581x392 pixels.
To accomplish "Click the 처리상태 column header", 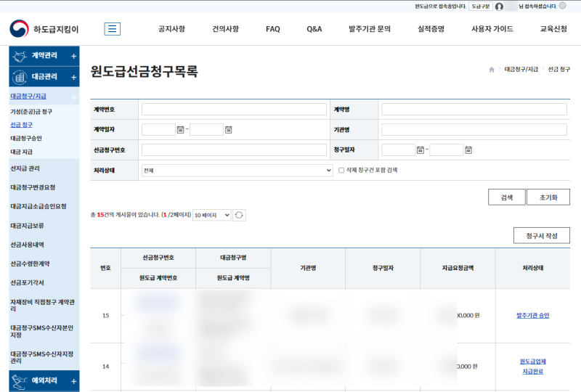I will click(x=533, y=268).
